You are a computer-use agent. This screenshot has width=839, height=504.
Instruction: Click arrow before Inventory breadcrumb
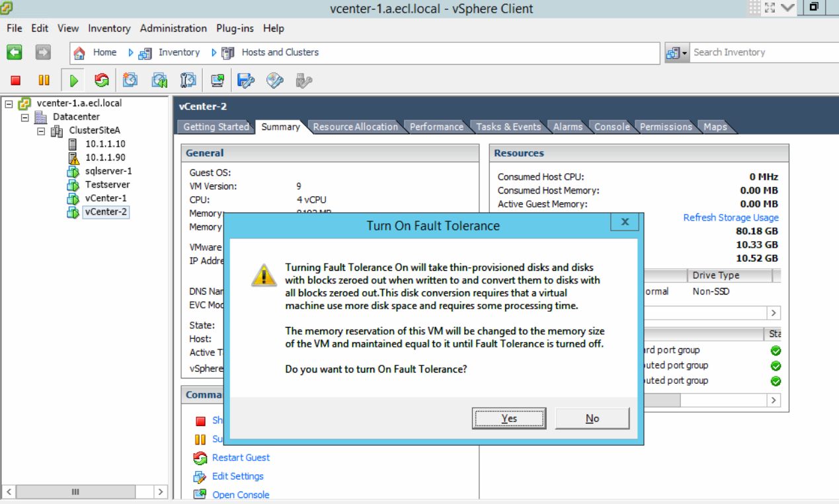click(x=131, y=53)
